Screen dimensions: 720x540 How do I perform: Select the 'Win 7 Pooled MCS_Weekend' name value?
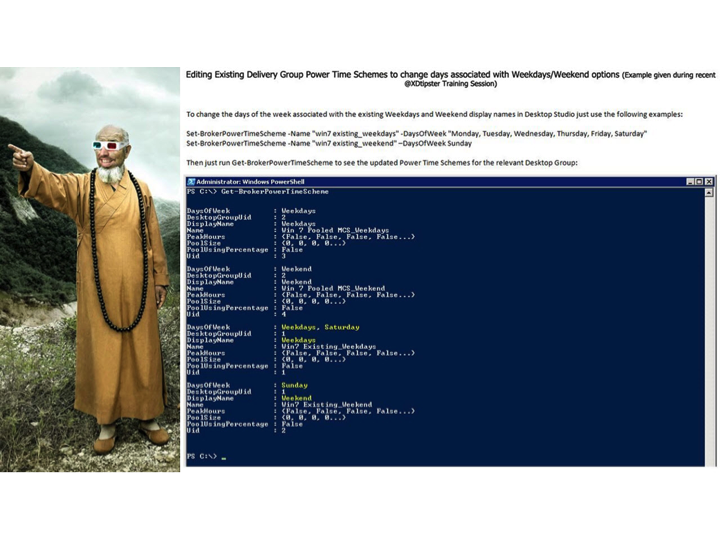tap(333, 288)
